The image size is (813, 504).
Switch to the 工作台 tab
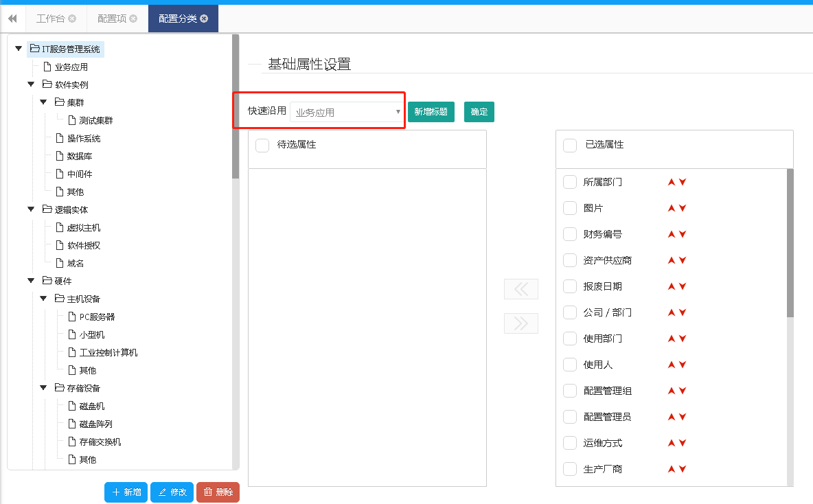[x=51, y=19]
